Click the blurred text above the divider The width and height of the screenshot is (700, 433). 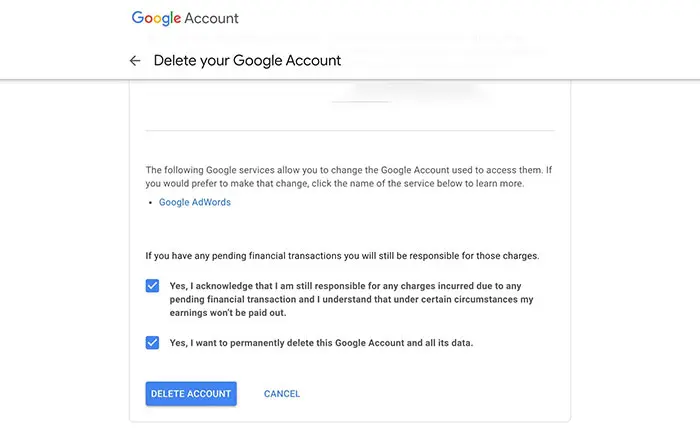point(410,92)
